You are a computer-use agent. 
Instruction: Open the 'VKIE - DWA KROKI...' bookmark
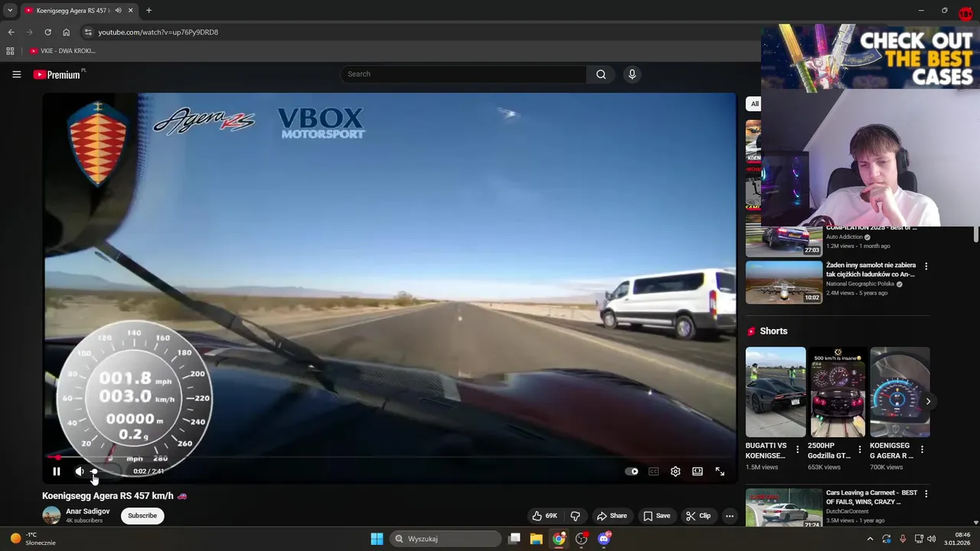point(63,51)
